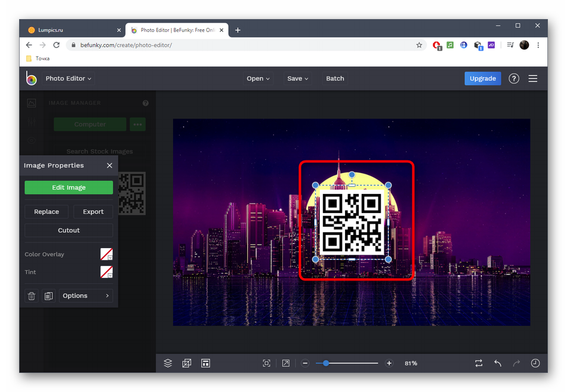
Task: Click the zoom in plus button
Action: (x=389, y=363)
